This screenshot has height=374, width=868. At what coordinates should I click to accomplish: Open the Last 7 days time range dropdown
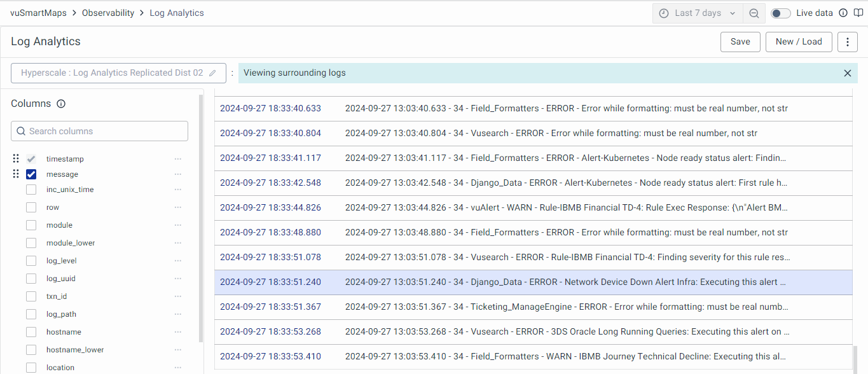coord(698,13)
